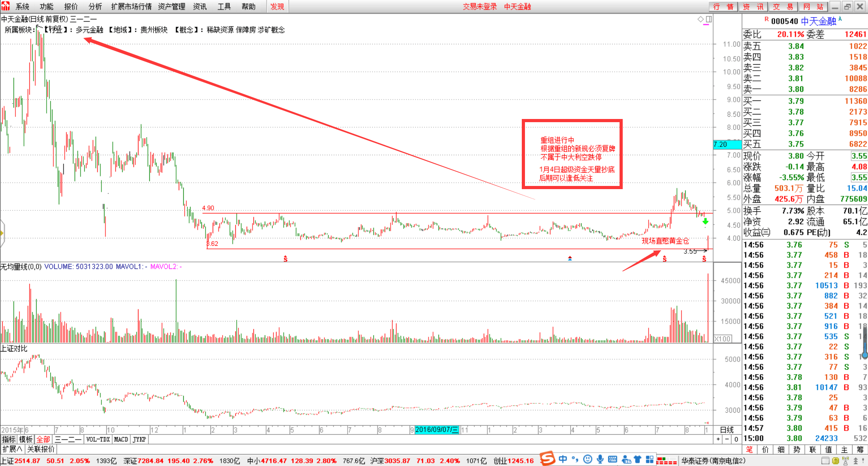
Task: Click the X100 volume scale button
Action: click(723, 339)
